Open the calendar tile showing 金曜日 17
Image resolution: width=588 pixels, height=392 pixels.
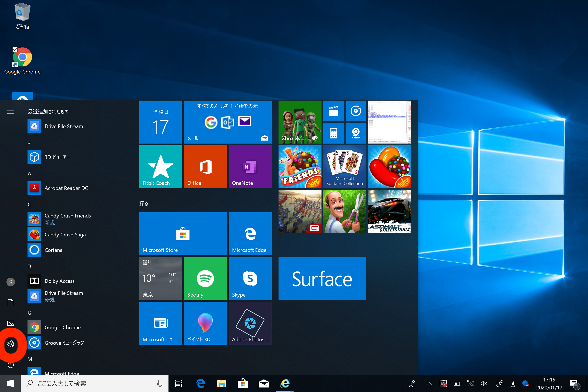(161, 122)
